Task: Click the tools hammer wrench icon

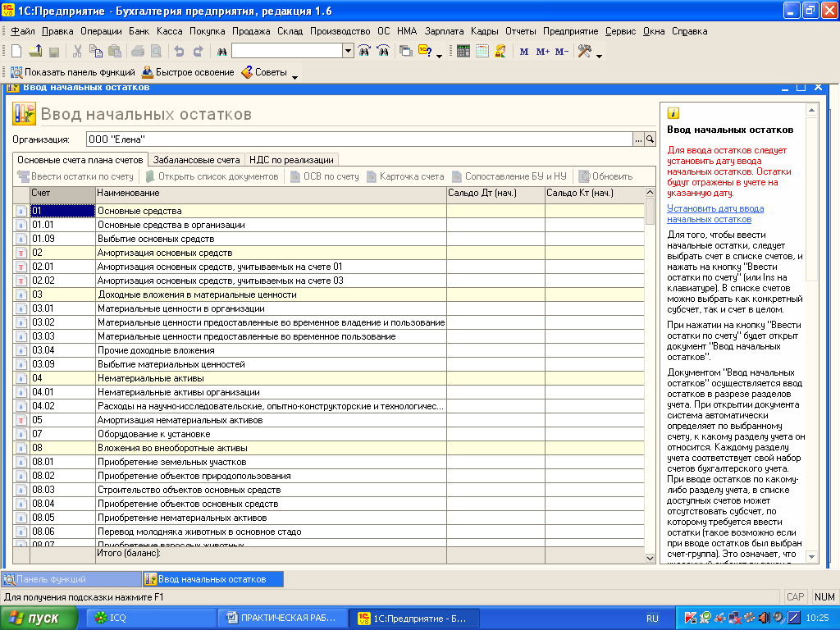Action: click(584, 52)
